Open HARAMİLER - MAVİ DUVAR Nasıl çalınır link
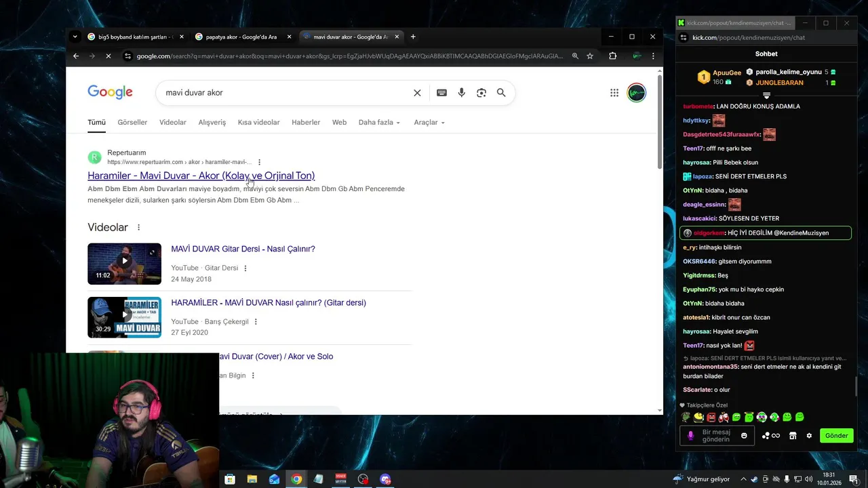The height and width of the screenshot is (488, 868). pyautogui.click(x=269, y=303)
